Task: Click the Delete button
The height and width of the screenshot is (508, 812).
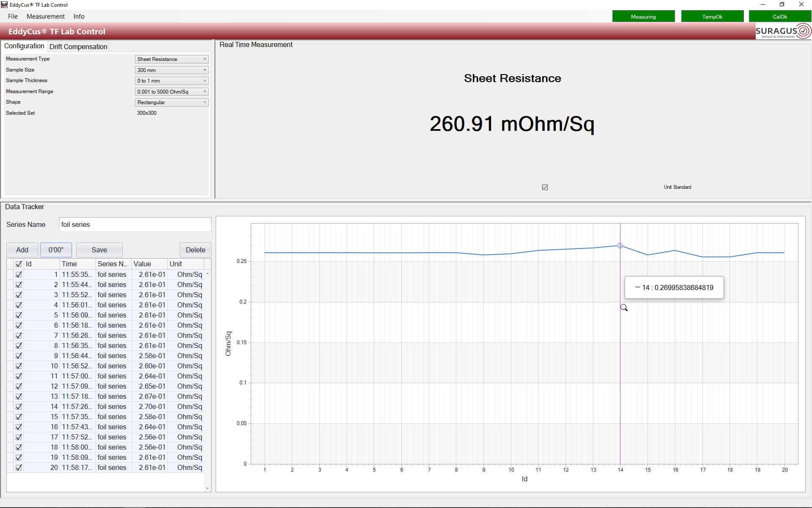Action: click(195, 250)
